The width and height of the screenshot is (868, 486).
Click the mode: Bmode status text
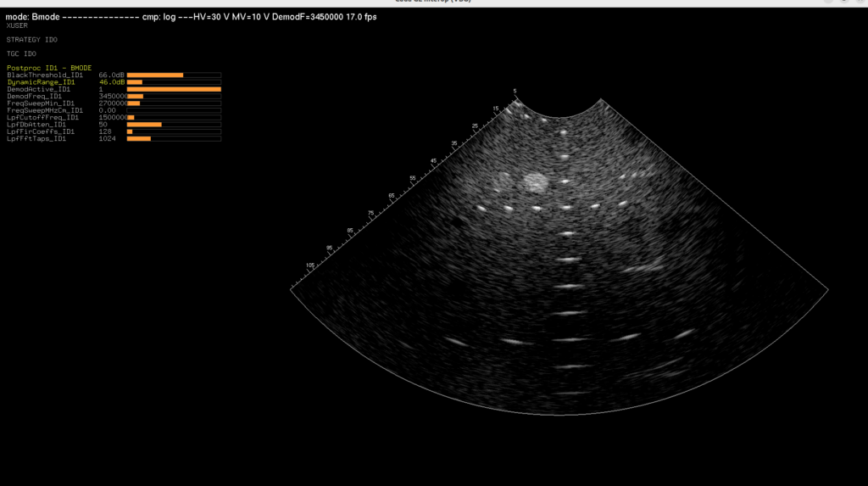pos(33,17)
